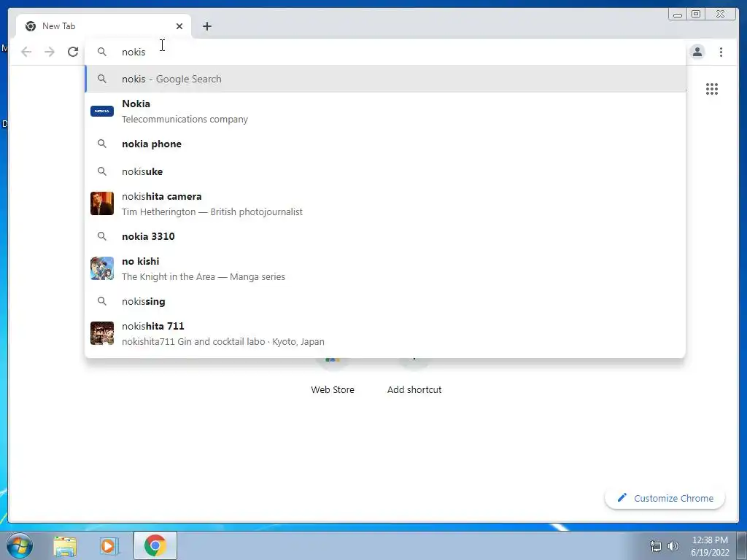The width and height of the screenshot is (747, 560).
Task: Click the Chrome taskbar icon
Action: (155, 545)
